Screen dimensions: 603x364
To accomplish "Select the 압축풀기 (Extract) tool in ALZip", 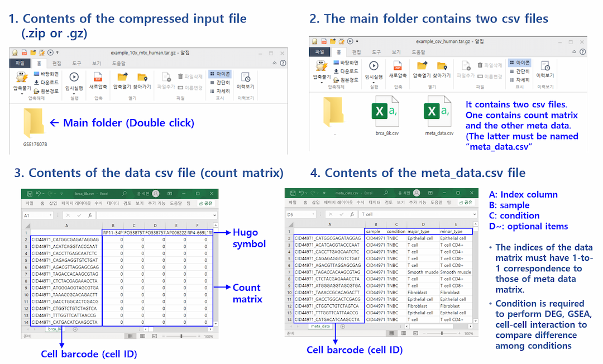I will click(21, 78).
